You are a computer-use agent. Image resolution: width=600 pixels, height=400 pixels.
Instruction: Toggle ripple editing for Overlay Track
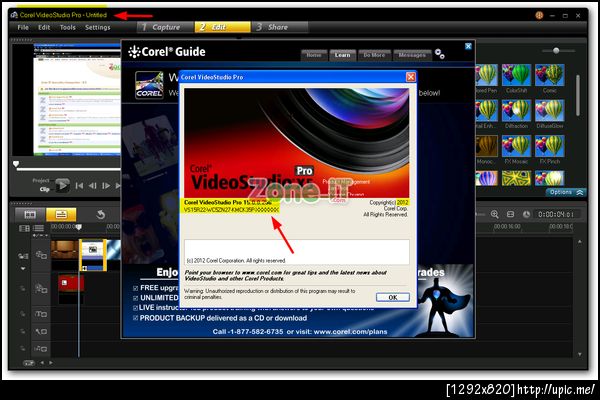[23, 288]
